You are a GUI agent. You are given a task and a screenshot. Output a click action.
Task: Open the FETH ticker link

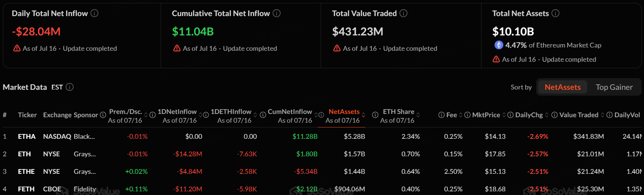pyautogui.click(x=26, y=189)
